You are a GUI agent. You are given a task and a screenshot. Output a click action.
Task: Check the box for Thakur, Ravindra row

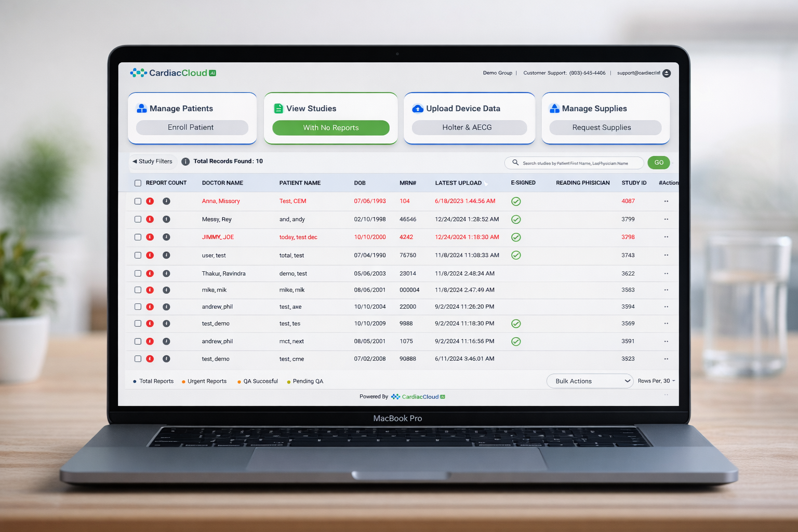pyautogui.click(x=138, y=273)
